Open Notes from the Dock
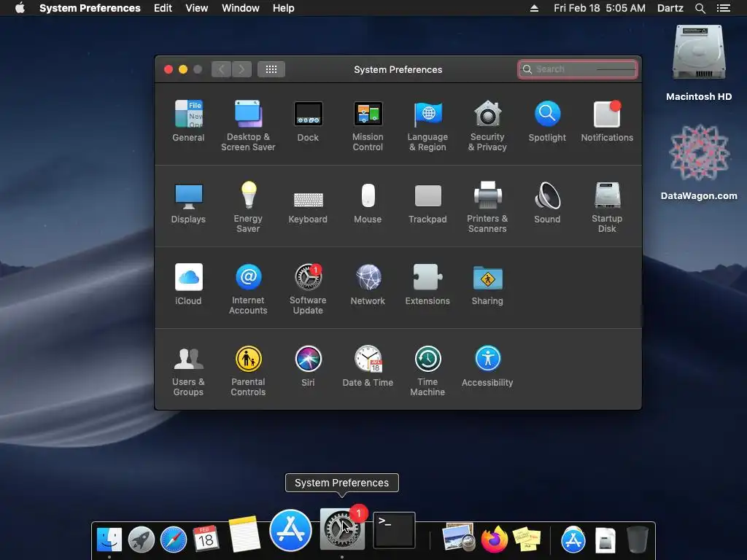Viewport: 747px width, 560px height. [244, 534]
